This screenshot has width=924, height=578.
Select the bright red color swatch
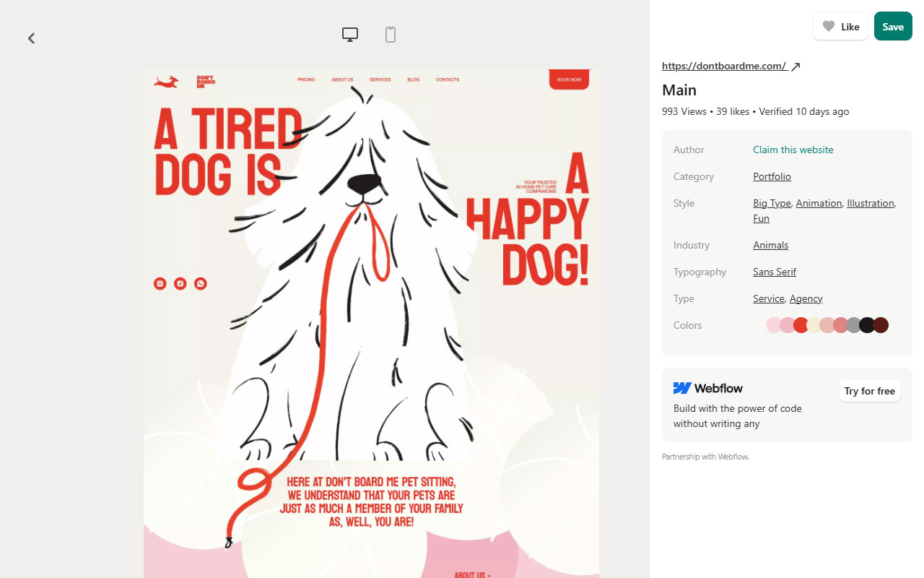tap(801, 325)
